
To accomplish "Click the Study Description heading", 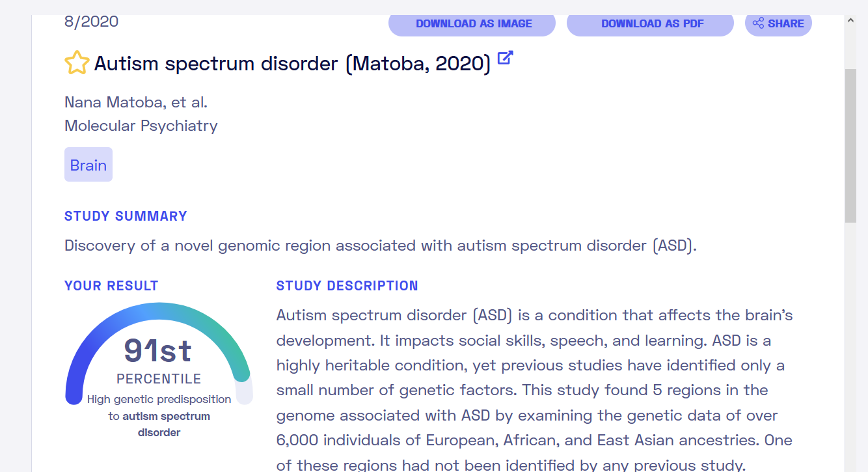I will click(x=347, y=286).
